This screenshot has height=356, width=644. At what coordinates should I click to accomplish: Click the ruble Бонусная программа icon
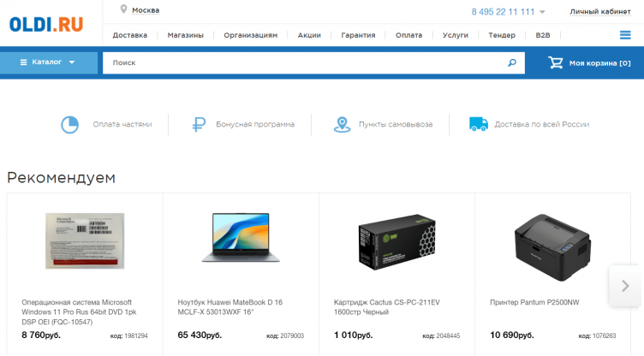[x=200, y=124]
